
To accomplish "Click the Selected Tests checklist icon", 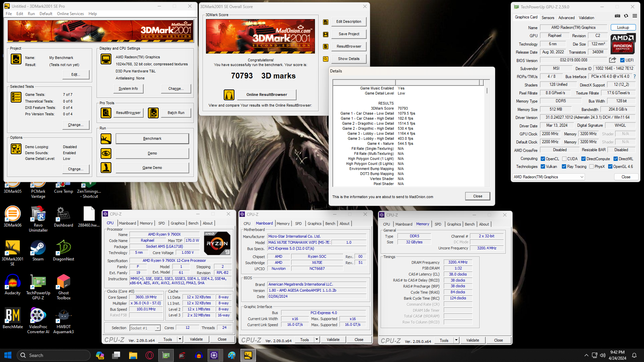I will click(16, 97).
